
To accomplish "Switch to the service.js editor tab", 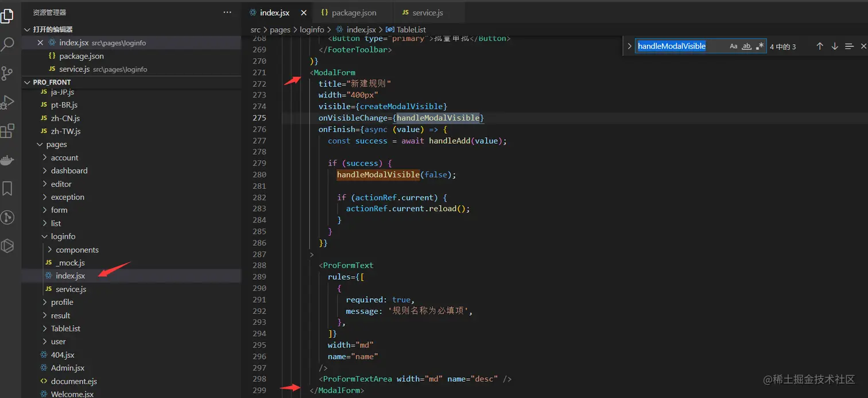I will pos(428,13).
